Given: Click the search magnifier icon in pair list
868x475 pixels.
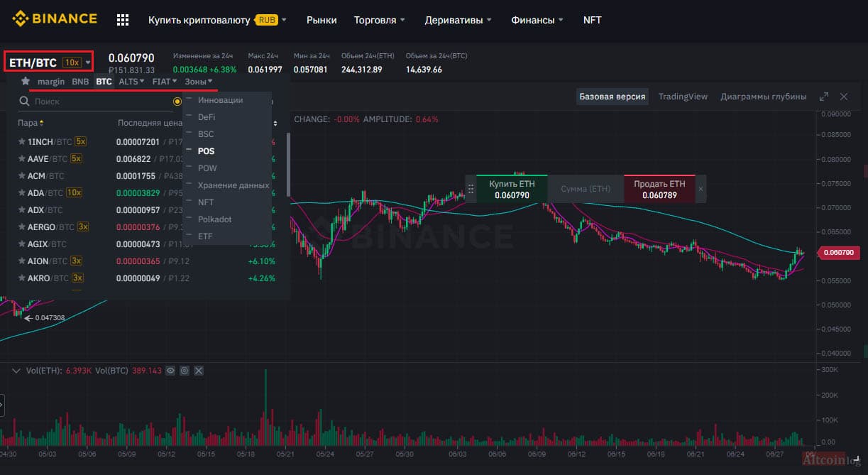Looking at the screenshot, I should coord(24,102).
